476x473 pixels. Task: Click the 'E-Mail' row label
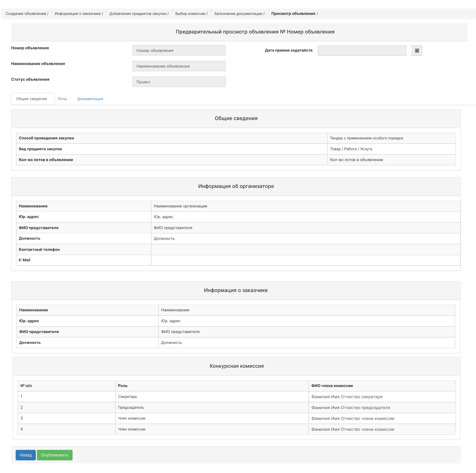click(x=24, y=260)
